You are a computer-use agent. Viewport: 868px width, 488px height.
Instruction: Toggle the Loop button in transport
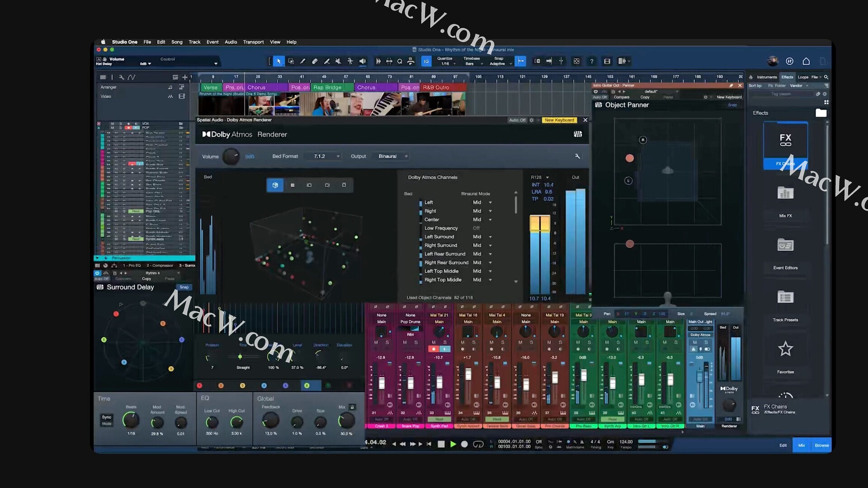click(x=478, y=444)
